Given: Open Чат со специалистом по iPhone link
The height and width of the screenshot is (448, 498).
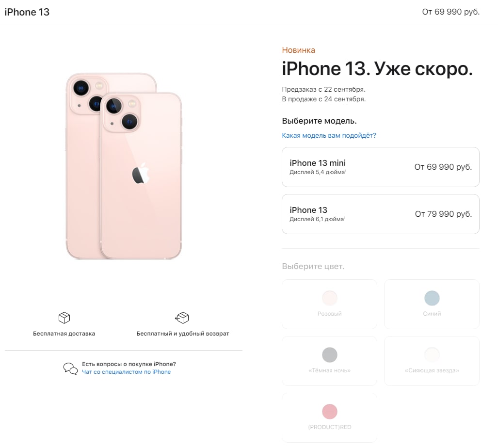Looking at the screenshot, I should coord(127,372).
